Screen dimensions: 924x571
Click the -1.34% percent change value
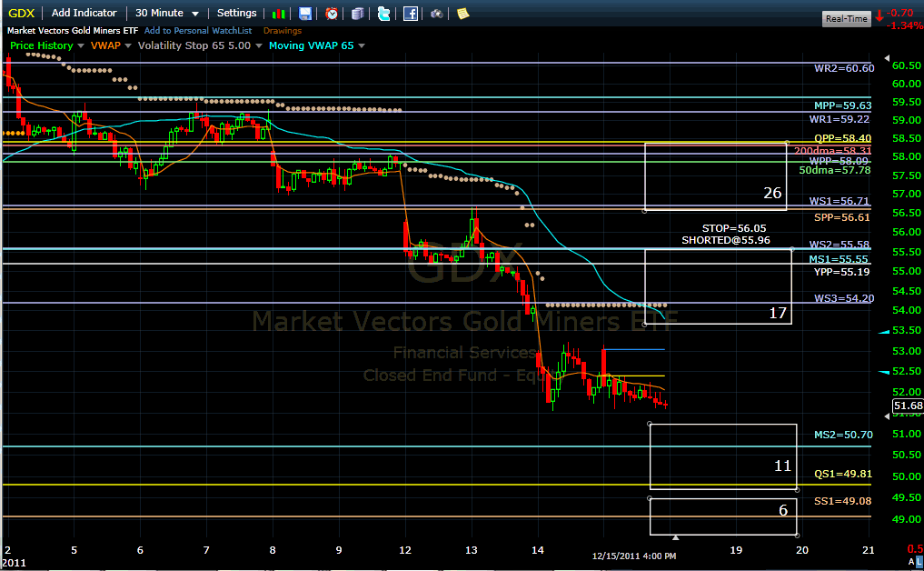[905, 26]
